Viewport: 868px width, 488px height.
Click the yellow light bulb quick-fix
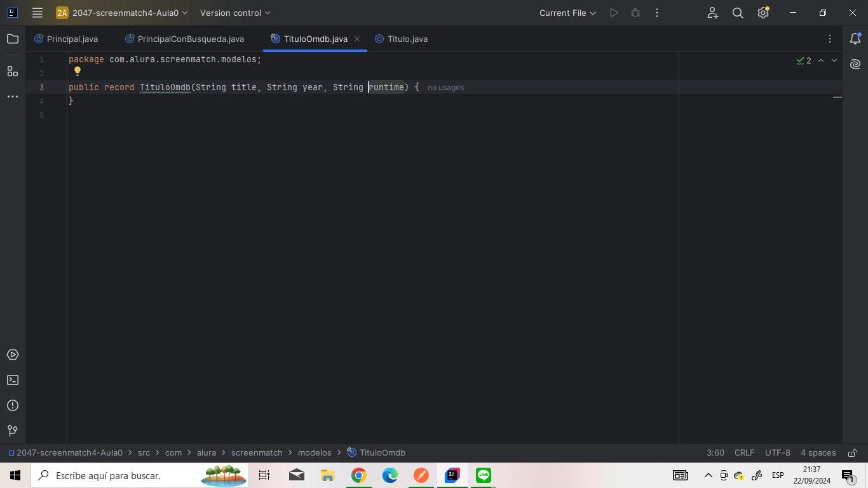pyautogui.click(x=78, y=72)
